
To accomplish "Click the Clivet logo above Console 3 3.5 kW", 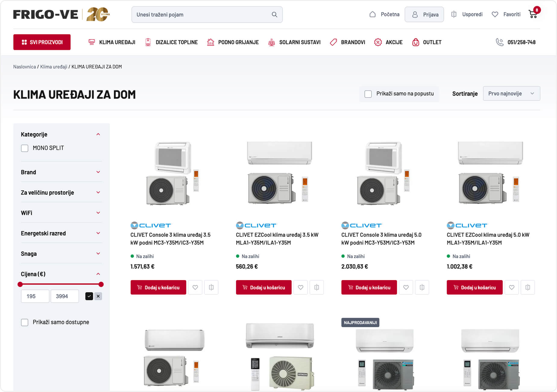I will coord(151,225).
